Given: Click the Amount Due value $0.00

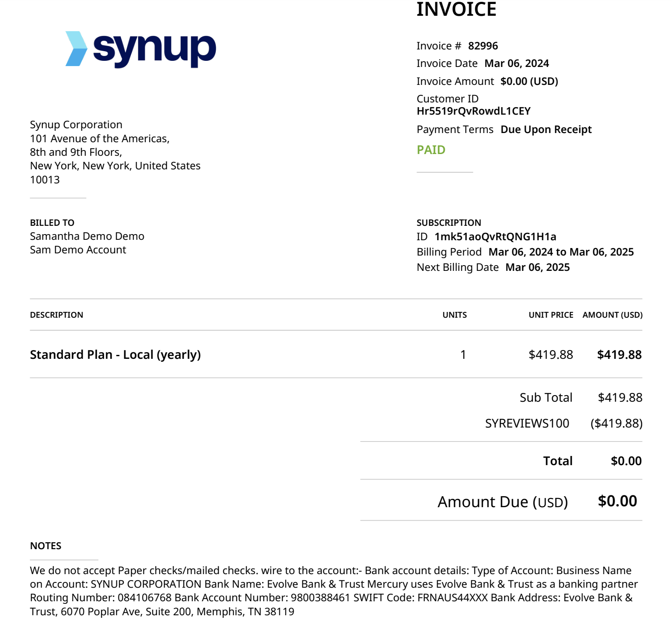Looking at the screenshot, I should click(x=617, y=501).
